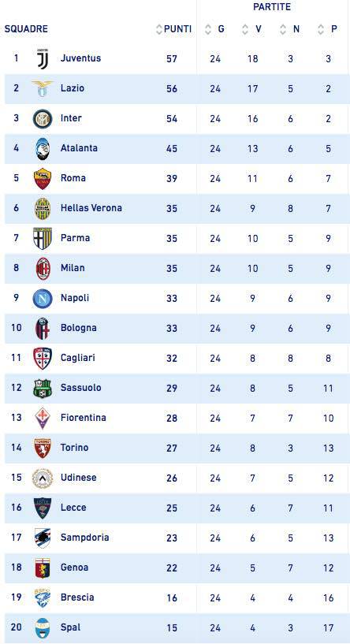Click the SQUADRE column header
Screen dimensions: 350x644
26,29
